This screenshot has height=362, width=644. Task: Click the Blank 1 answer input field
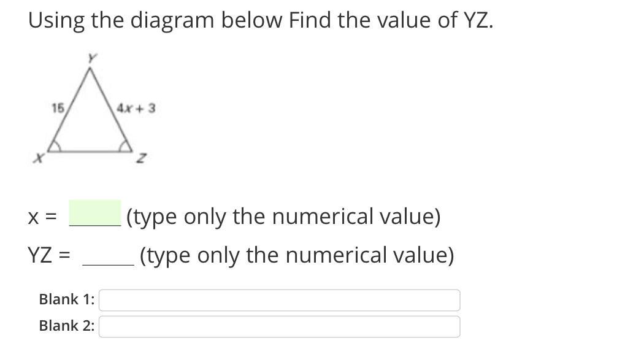pos(279,300)
